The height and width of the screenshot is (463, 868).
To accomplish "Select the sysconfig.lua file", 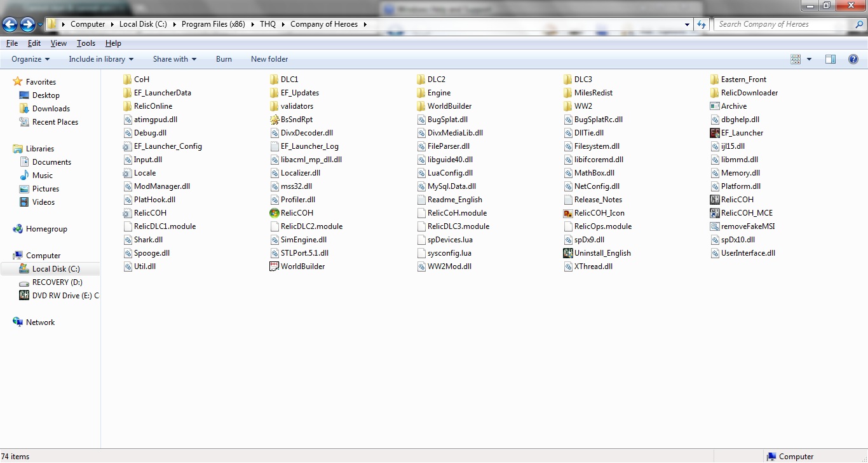I will coord(444,253).
